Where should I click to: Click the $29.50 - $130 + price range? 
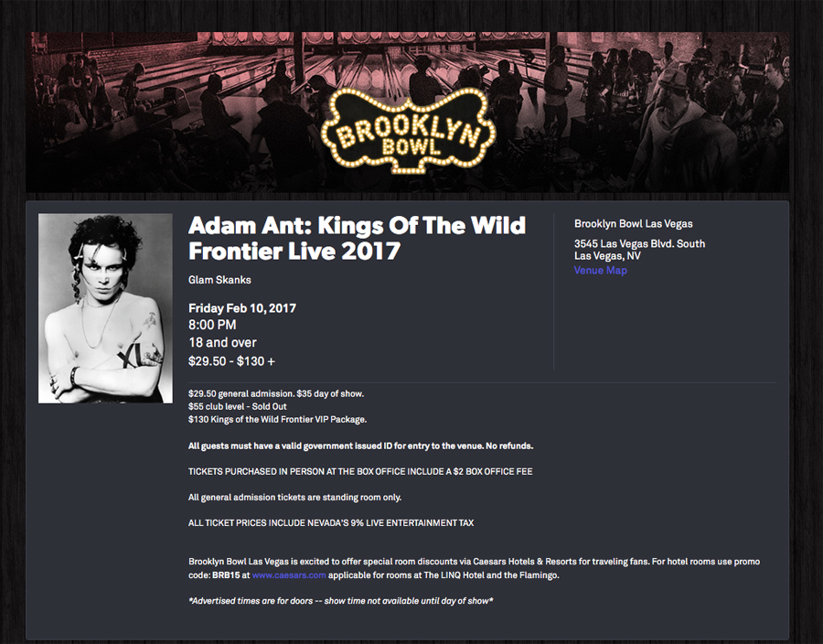(231, 361)
